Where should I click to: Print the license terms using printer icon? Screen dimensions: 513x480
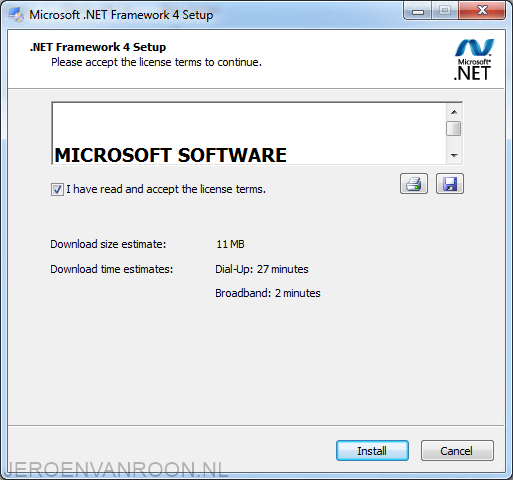(414, 184)
